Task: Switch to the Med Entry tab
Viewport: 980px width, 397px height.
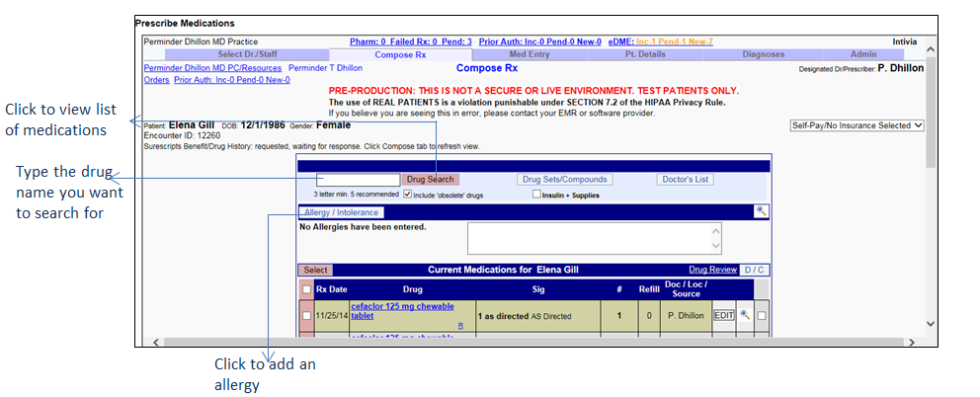Action: [x=529, y=54]
